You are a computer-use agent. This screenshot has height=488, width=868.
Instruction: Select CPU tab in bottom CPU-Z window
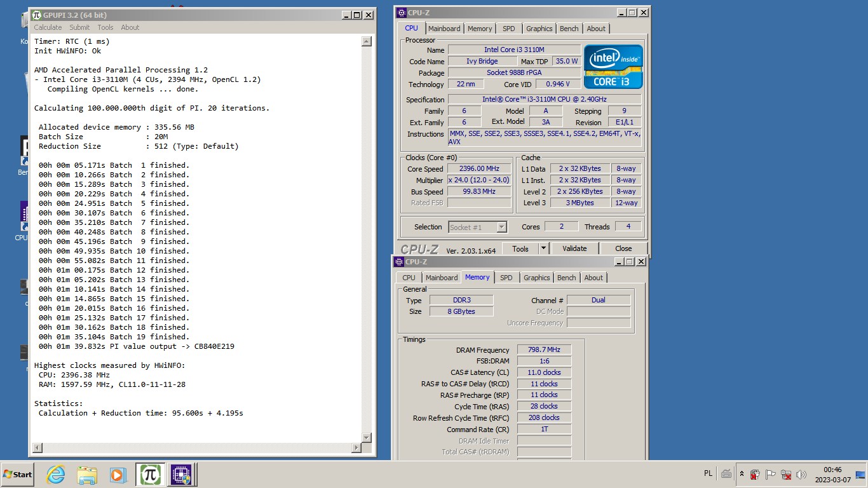click(409, 278)
